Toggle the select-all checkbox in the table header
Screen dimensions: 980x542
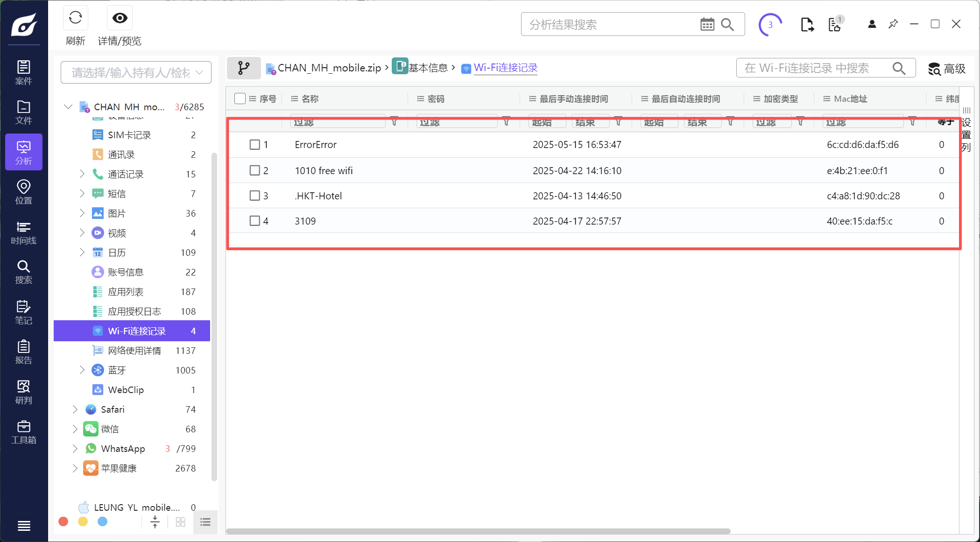tap(240, 99)
